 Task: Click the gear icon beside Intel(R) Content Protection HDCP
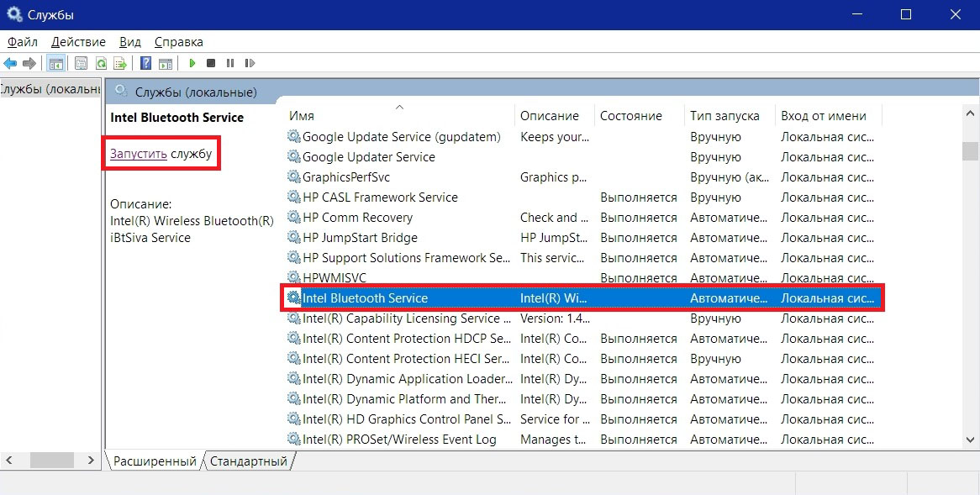tap(294, 338)
